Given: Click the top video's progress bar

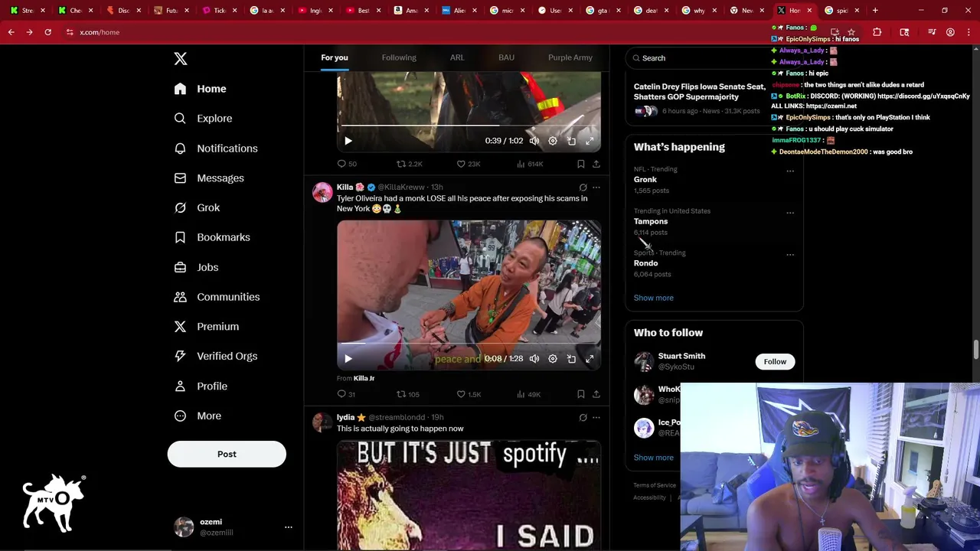Looking at the screenshot, I should pyautogui.click(x=469, y=125).
